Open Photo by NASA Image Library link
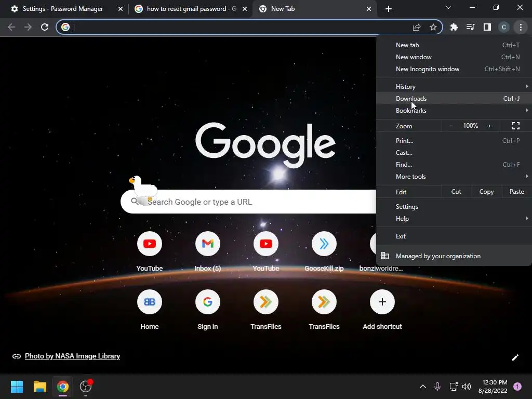The width and height of the screenshot is (532, 399). coord(72,356)
